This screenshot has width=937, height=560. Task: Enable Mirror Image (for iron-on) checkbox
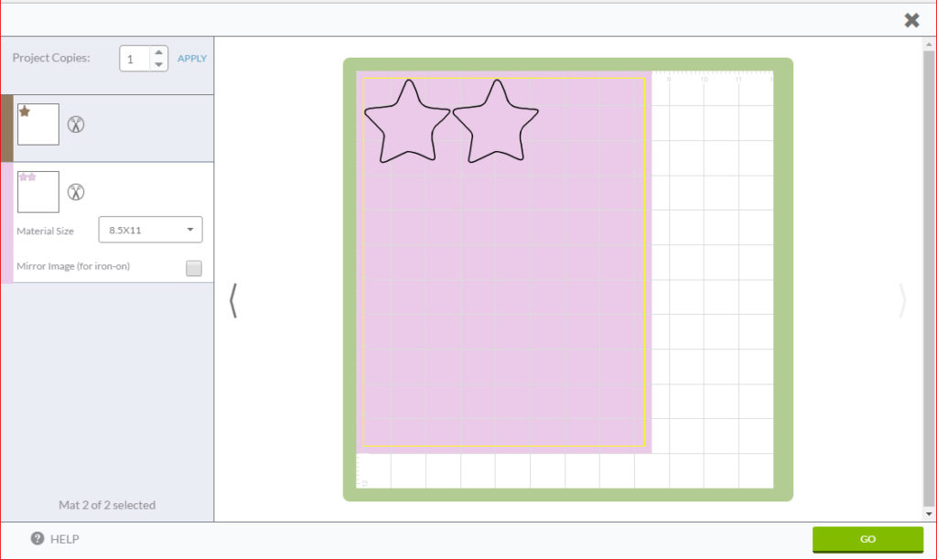click(193, 268)
